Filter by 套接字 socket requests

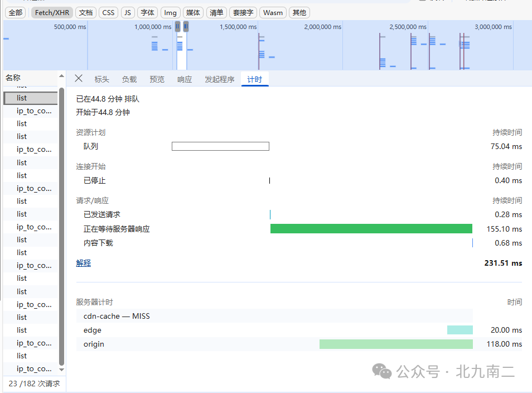[x=243, y=12]
